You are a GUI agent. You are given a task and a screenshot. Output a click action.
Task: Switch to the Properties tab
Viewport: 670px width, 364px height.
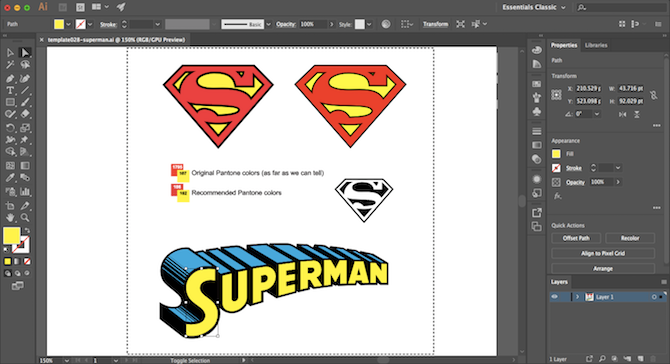564,45
